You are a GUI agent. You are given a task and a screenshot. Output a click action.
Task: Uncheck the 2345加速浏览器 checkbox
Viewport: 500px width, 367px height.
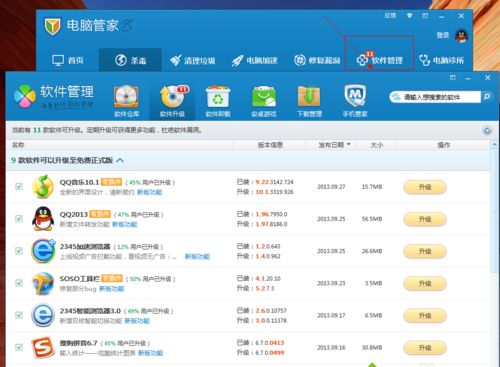tap(19, 251)
